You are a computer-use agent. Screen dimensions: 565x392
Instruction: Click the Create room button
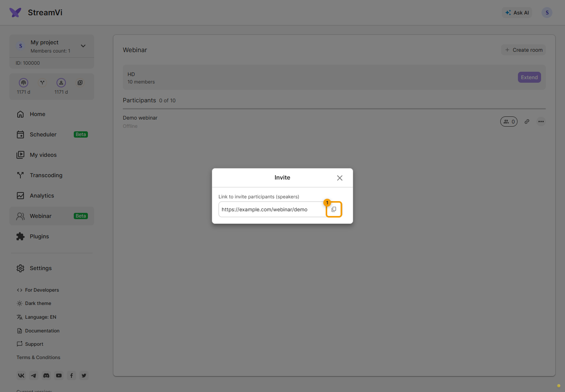[523, 50]
